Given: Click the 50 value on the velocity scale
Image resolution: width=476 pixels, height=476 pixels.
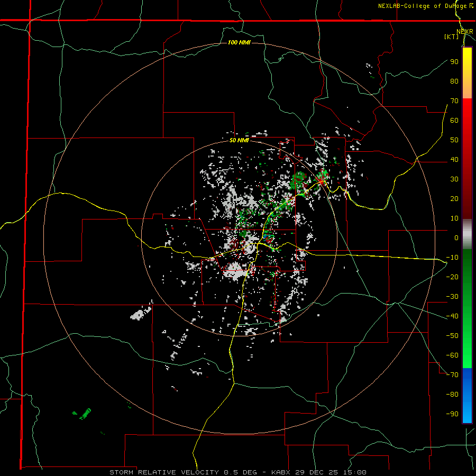Looking at the screenshot, I should tap(454, 140).
